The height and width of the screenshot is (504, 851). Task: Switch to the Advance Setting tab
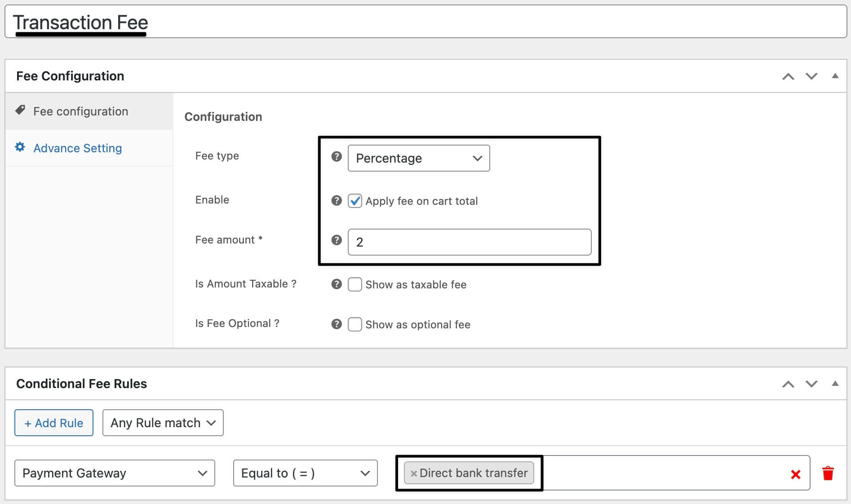(x=78, y=148)
